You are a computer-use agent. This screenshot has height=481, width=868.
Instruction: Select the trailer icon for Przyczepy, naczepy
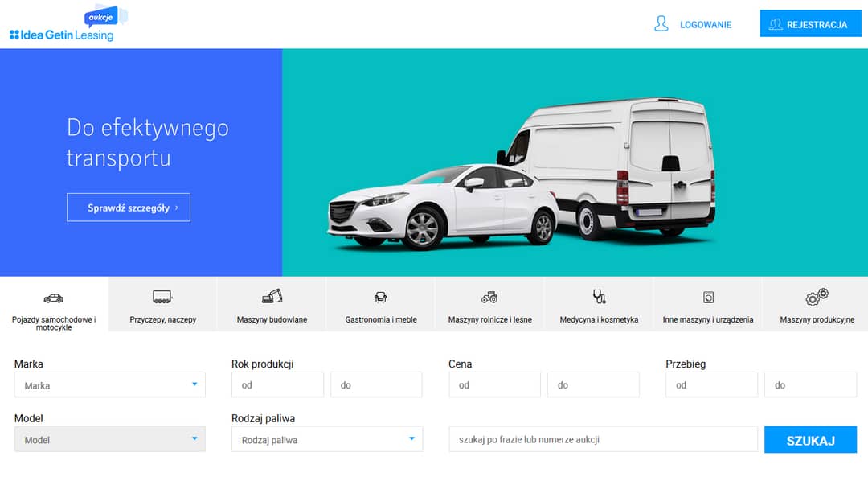click(162, 297)
